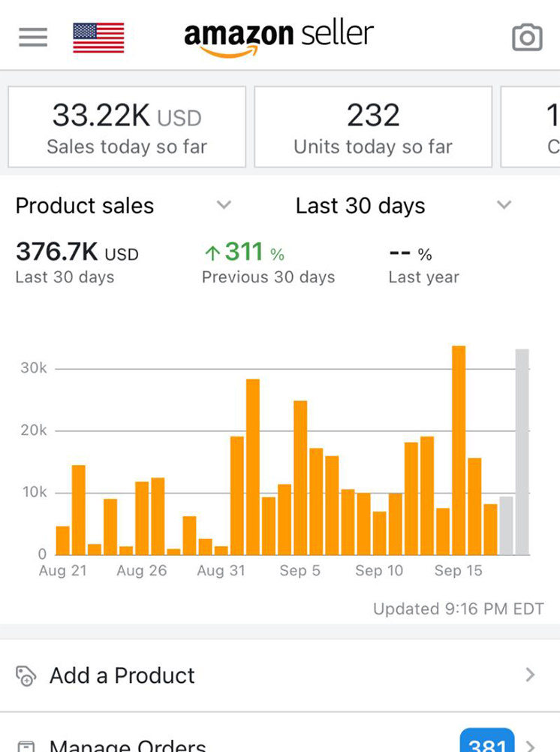Screen dimensions: 560x752
Task: Open Add a Product chevron
Action: (530, 675)
